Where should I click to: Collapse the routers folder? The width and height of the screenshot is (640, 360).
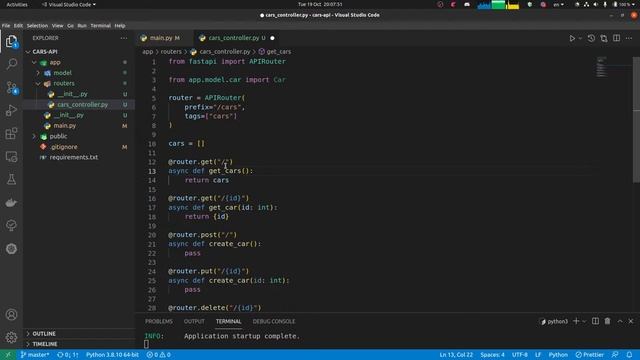coord(64,83)
